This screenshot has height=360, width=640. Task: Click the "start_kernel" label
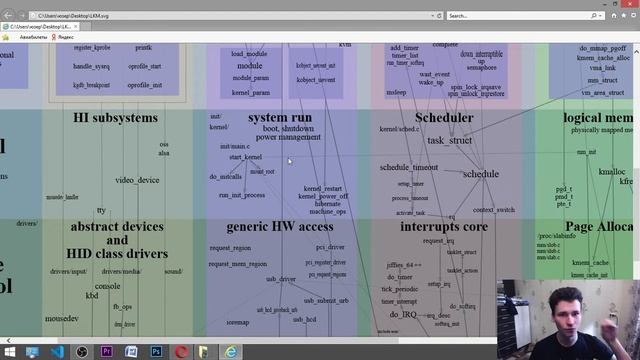pyautogui.click(x=245, y=157)
